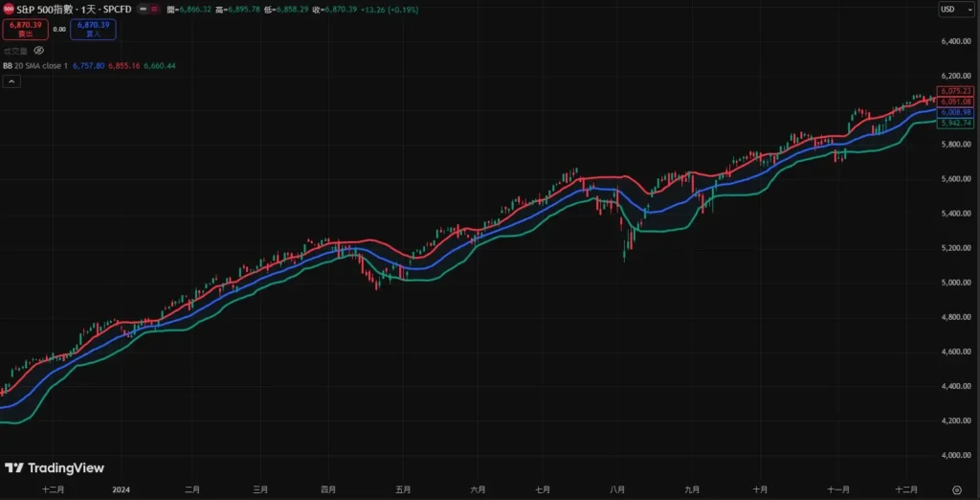980x500 pixels.
Task: Open the USD currency dropdown
Action: (949, 9)
